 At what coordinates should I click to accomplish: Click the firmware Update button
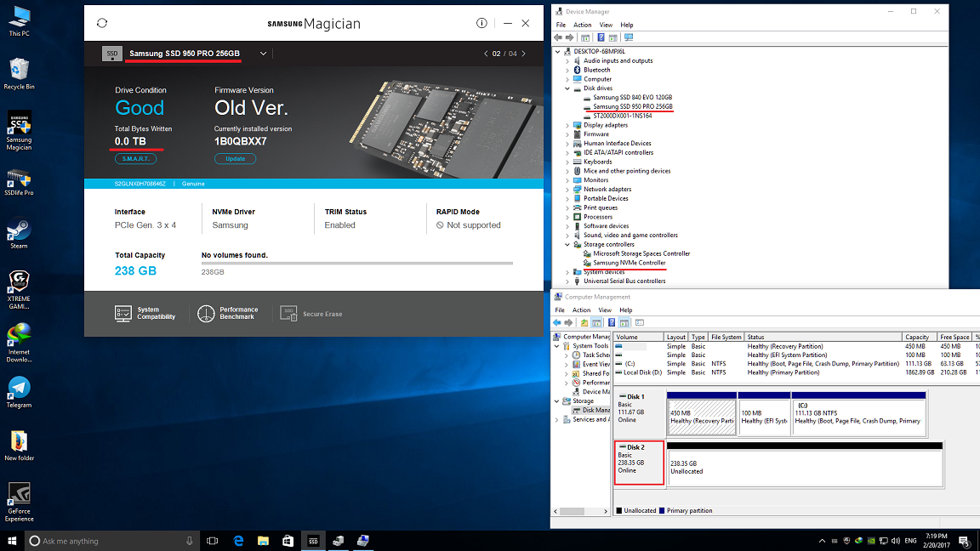[235, 159]
